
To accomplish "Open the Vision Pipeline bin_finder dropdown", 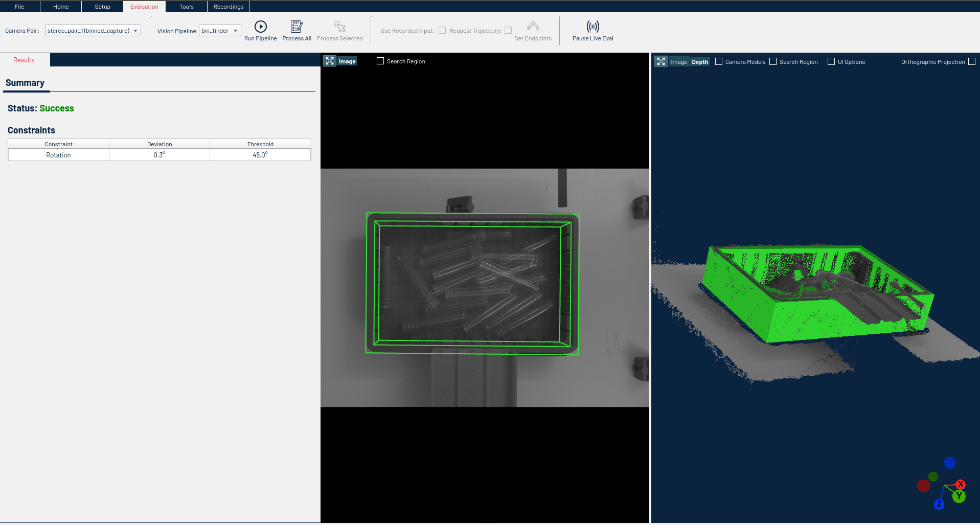I will pyautogui.click(x=236, y=30).
